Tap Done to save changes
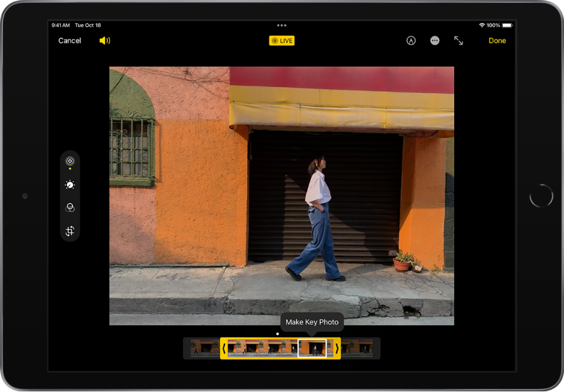 click(x=497, y=40)
